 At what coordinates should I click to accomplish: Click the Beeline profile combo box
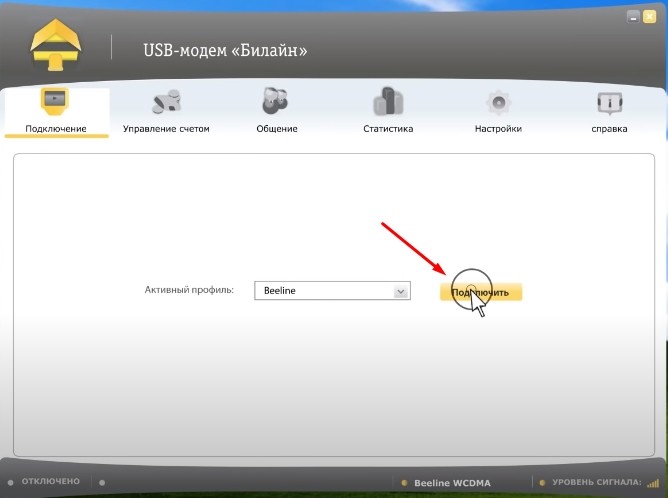tap(332, 291)
